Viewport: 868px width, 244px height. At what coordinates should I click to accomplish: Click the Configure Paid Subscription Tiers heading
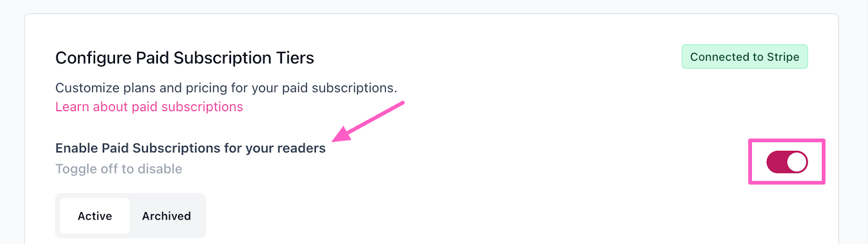pyautogui.click(x=184, y=58)
